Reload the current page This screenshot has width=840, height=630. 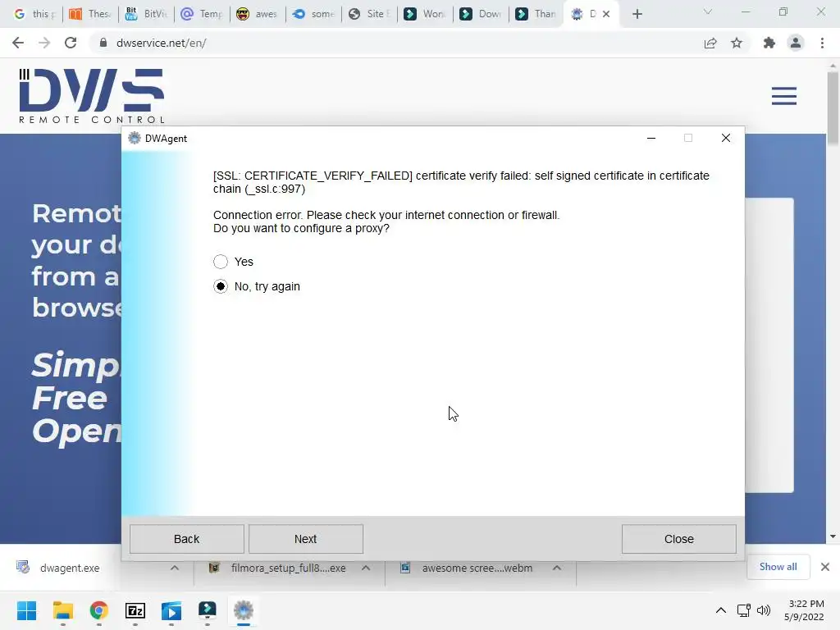[71, 43]
